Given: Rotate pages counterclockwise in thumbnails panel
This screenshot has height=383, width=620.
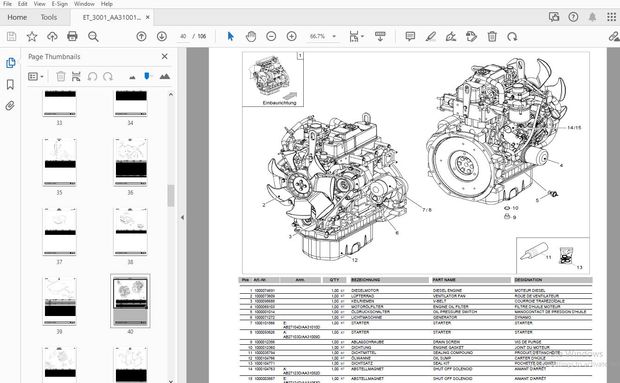Looking at the screenshot, I should pos(92,76).
